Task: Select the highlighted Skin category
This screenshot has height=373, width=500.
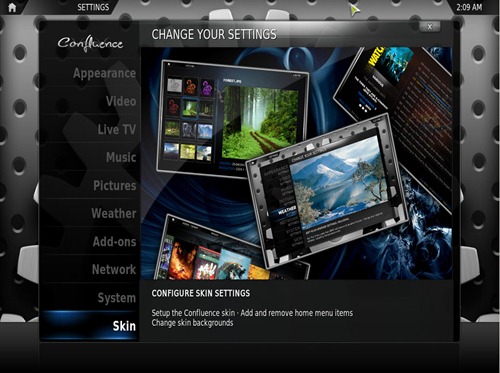Action: (90, 326)
